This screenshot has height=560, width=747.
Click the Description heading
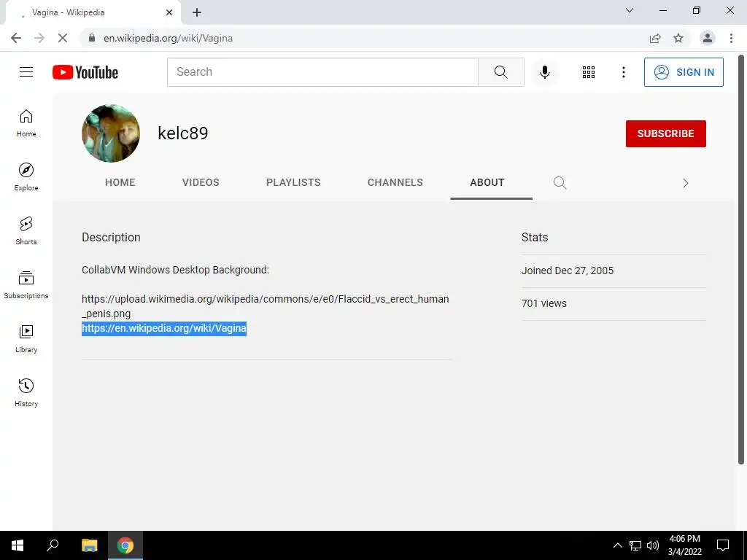point(111,237)
